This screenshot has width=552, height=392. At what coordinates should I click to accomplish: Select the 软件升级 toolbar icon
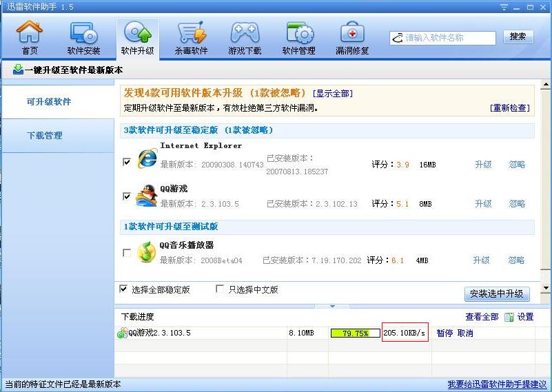click(x=137, y=33)
